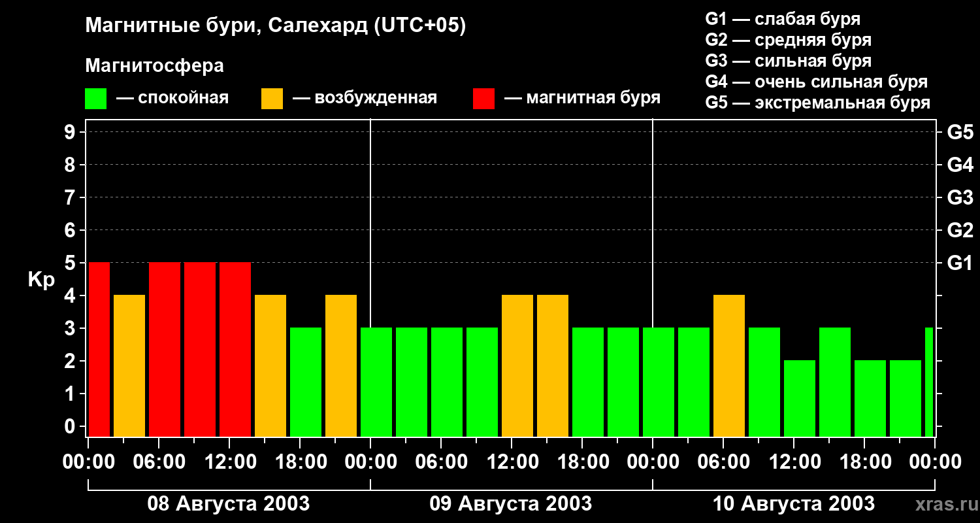Click the 'G3 — сильная буря' legend text
Viewport: 980px width, 523px height.
pos(789,61)
